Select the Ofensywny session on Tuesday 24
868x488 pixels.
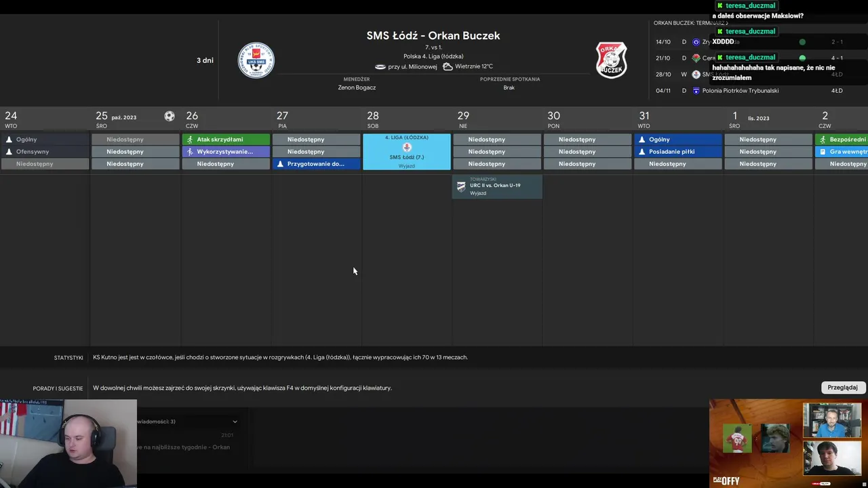tap(45, 152)
